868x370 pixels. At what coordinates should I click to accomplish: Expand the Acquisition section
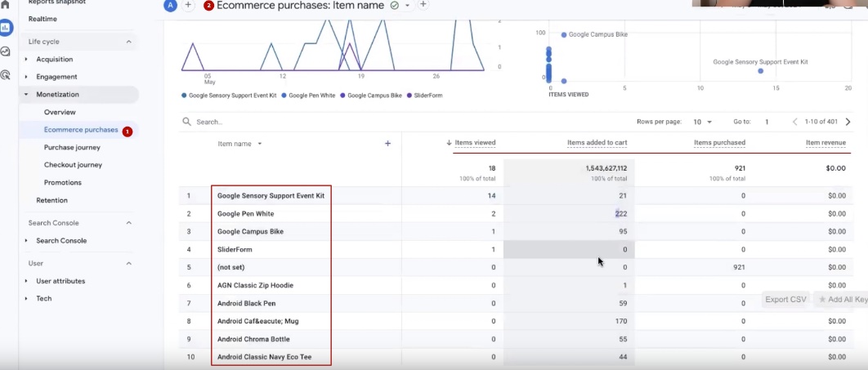[x=26, y=59]
